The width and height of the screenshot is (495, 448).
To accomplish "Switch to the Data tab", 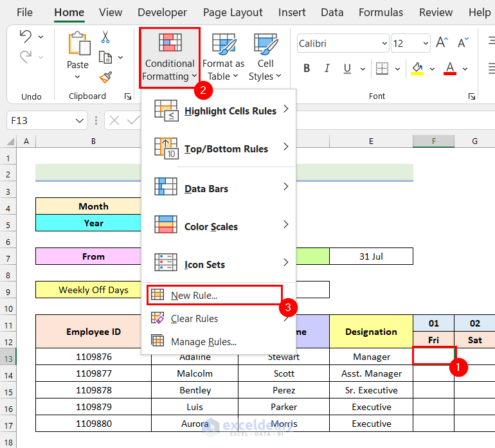I will tap(332, 12).
